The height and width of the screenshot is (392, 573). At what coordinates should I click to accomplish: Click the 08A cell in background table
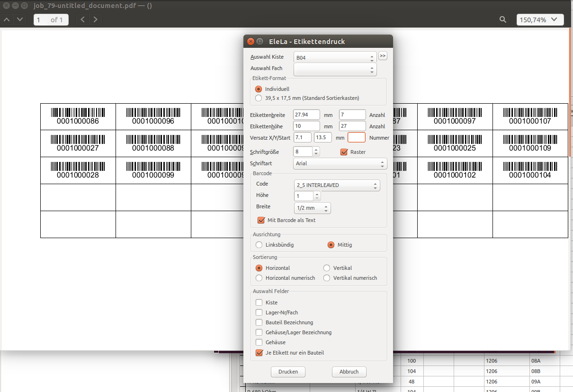pos(545,361)
